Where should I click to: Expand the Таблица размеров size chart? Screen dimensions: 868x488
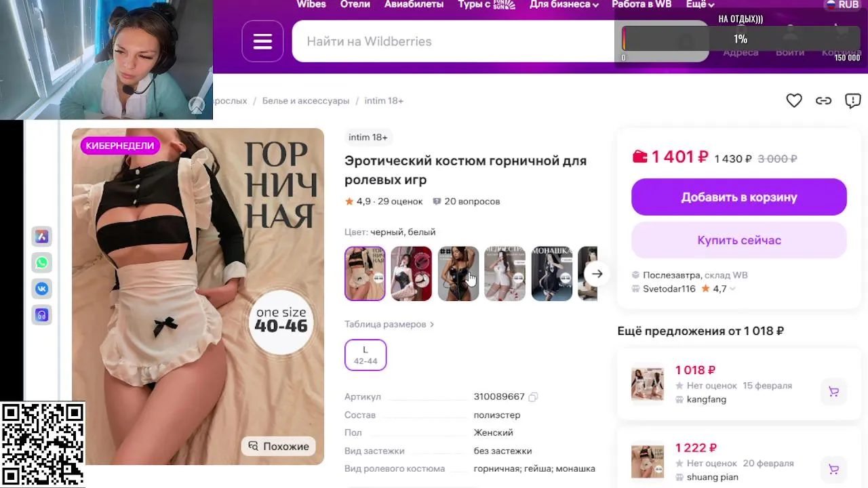click(x=389, y=324)
